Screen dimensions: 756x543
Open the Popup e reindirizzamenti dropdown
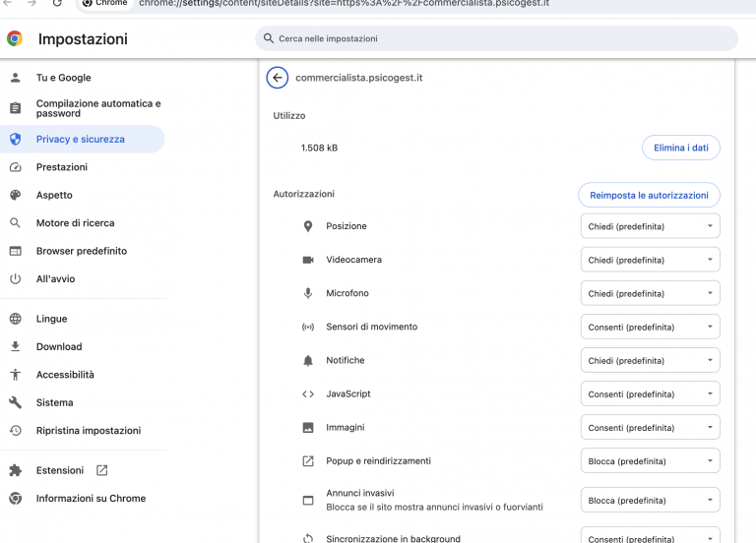point(650,461)
